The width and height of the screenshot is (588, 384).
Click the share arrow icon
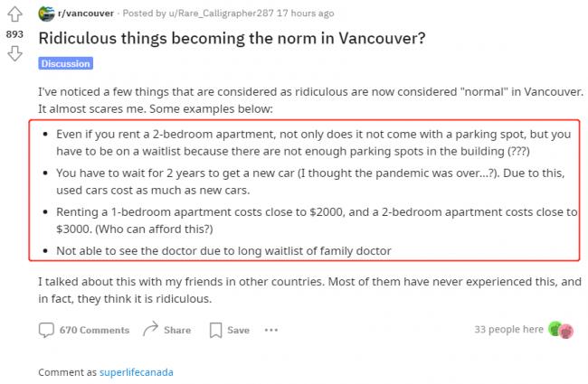pos(150,330)
